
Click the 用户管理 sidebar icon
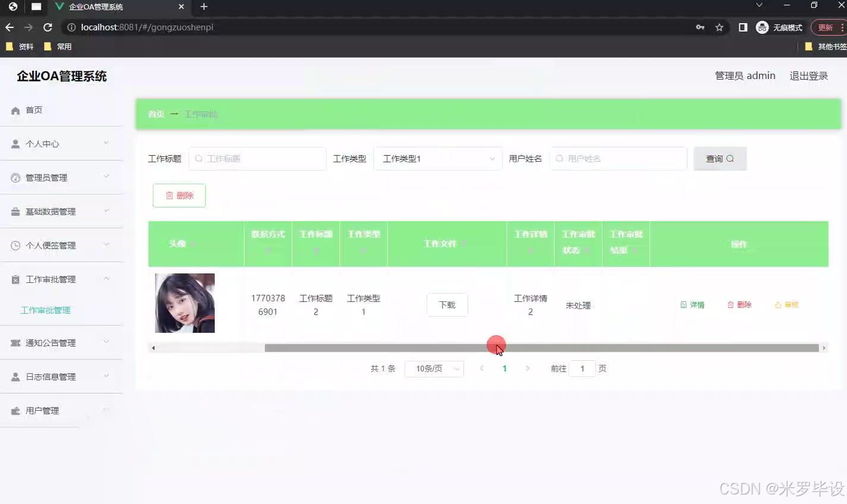coord(15,410)
